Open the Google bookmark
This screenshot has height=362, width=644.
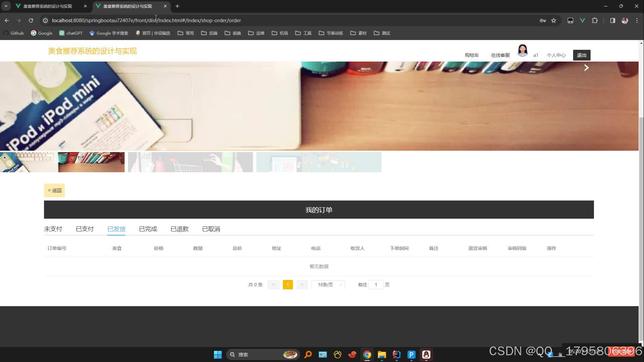point(42,33)
